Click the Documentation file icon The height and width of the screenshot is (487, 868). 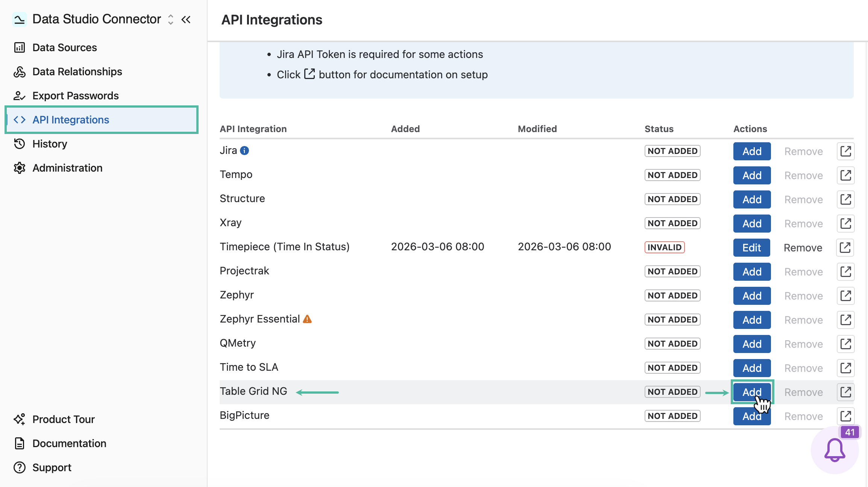click(20, 443)
